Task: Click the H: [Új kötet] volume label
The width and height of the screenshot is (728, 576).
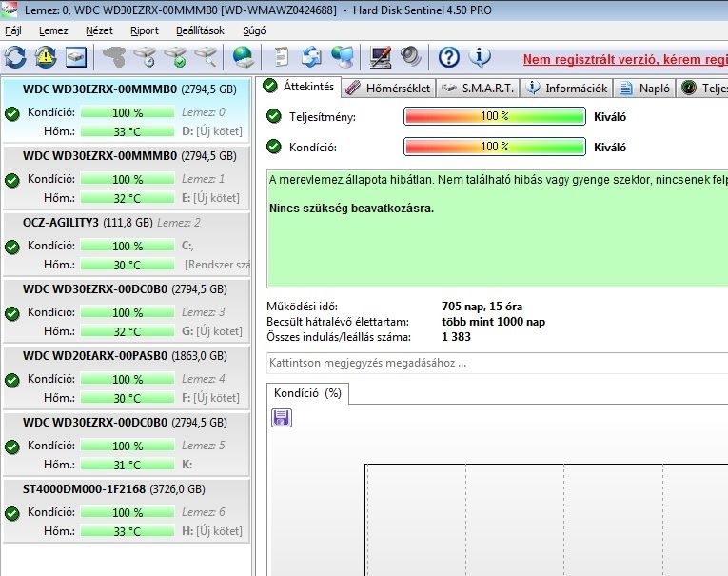Action: [x=212, y=531]
